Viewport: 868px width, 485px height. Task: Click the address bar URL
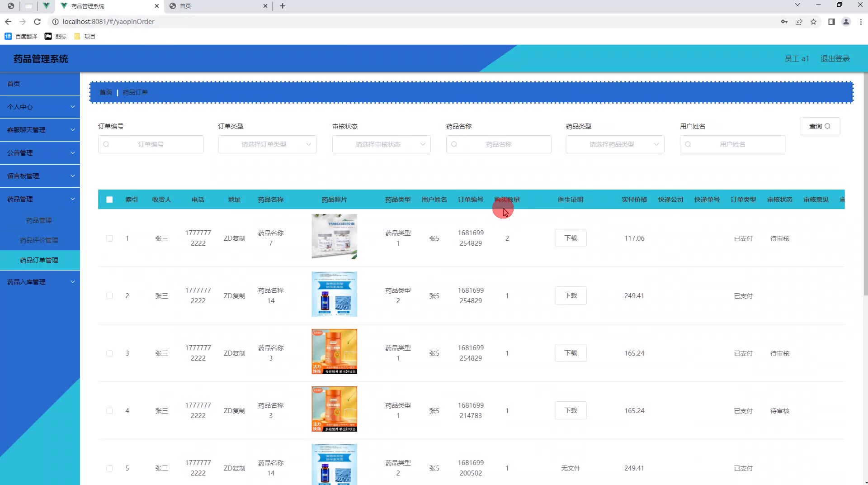point(108,22)
